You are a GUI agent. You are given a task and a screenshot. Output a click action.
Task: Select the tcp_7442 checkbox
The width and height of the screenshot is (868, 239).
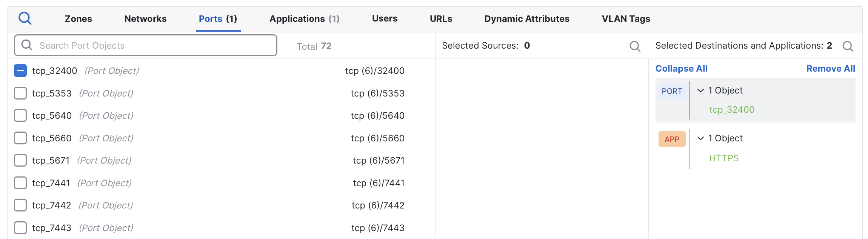(20, 205)
